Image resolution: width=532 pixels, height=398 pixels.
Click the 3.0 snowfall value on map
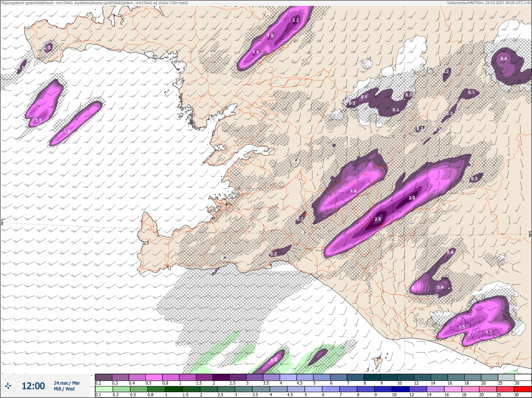(412, 198)
